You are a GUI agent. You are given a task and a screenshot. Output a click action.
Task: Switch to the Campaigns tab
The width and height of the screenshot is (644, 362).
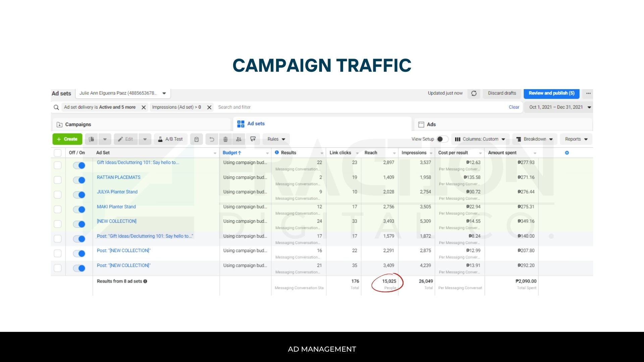pos(78,124)
